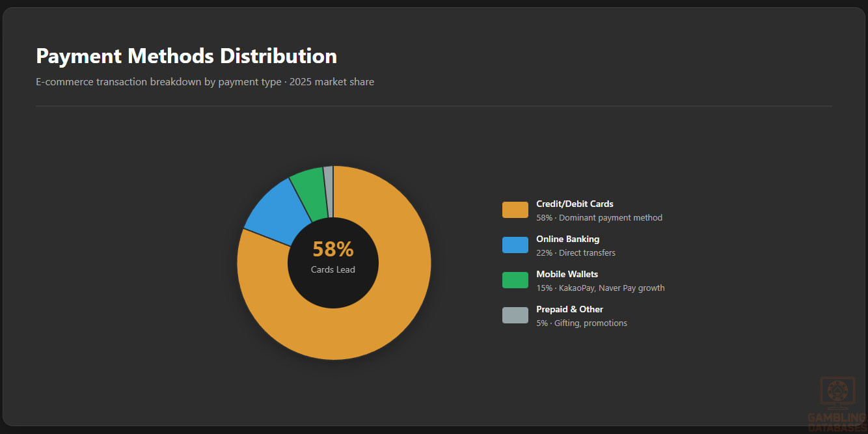868x434 pixels.
Task: Click the orange Credit/Debit Cards legend swatch
Action: click(515, 210)
